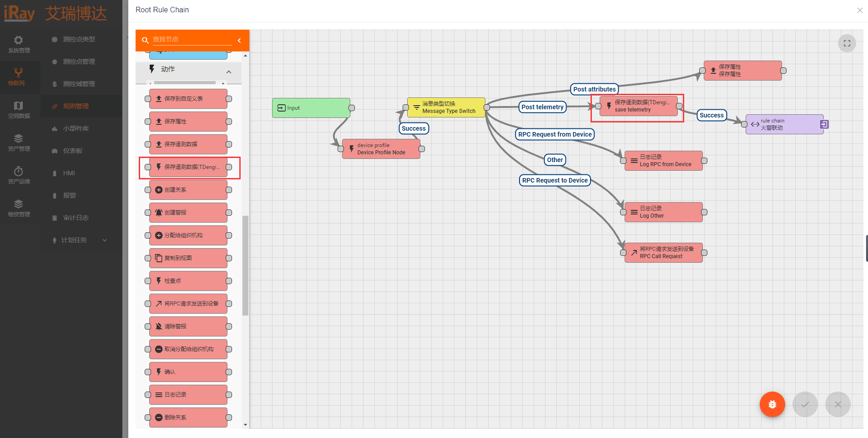This screenshot has width=868, height=438.
Task: Select the 分配给组织机构 palette node
Action: (188, 235)
